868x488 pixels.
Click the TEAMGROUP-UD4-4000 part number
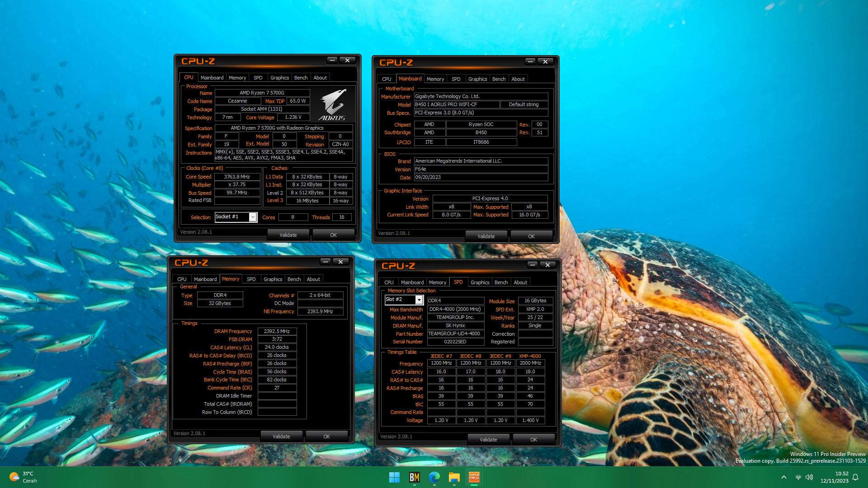tap(455, 334)
